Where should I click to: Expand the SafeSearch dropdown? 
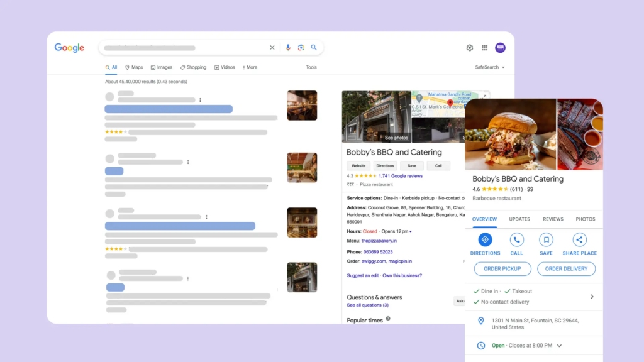tap(490, 67)
